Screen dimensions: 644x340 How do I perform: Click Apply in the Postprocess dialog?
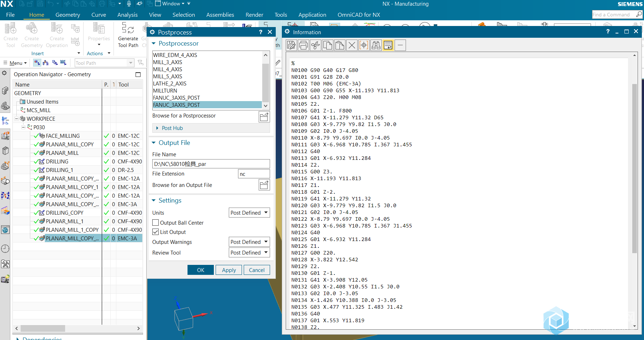coord(229,270)
